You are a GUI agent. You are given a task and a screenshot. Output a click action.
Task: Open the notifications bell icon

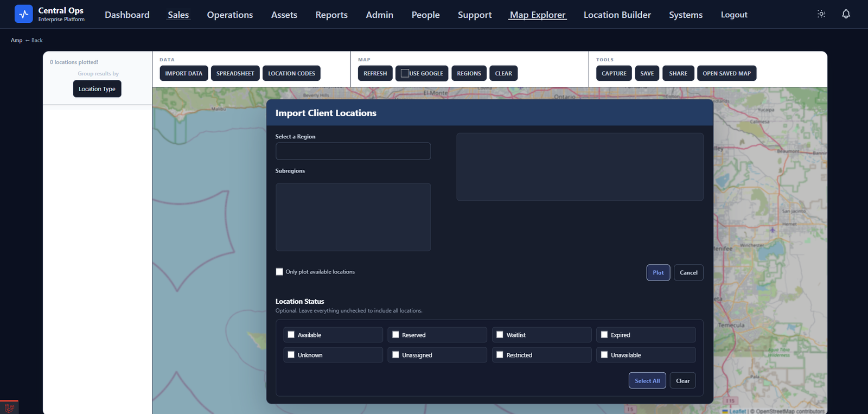point(846,14)
